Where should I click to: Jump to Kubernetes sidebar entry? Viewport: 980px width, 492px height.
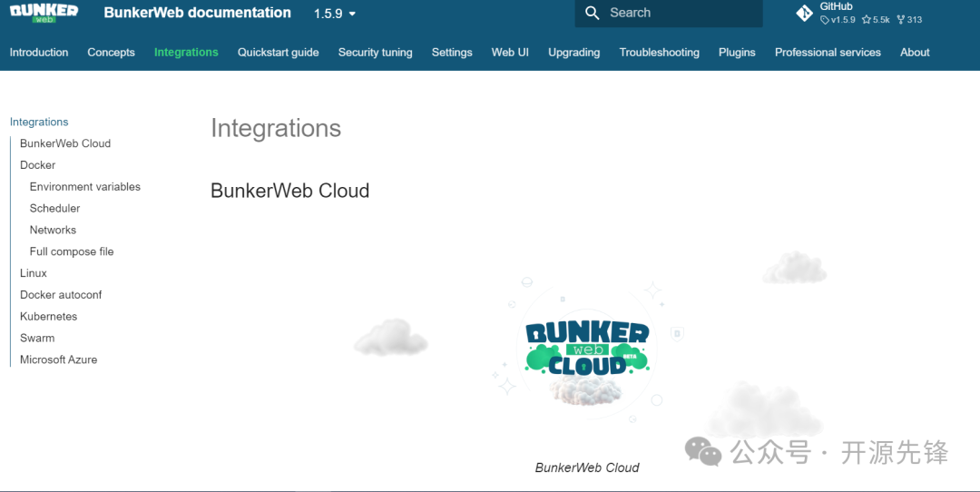[x=48, y=316]
